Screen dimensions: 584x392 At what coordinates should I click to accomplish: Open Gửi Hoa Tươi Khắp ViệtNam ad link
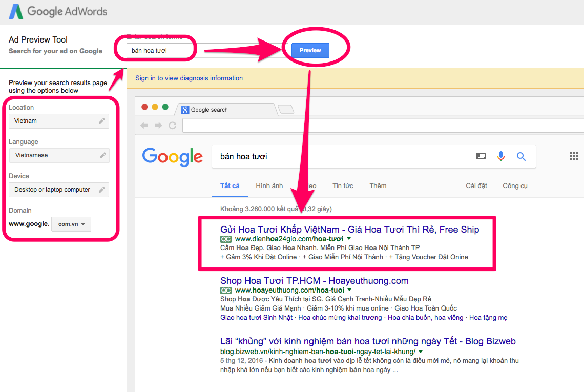click(349, 229)
